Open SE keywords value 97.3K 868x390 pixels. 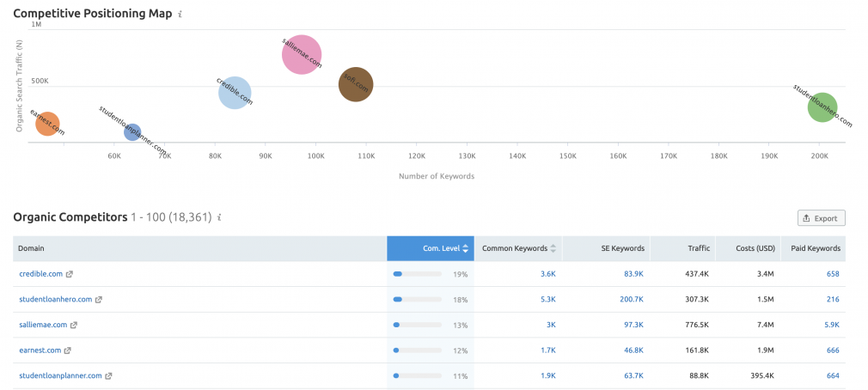tap(634, 325)
